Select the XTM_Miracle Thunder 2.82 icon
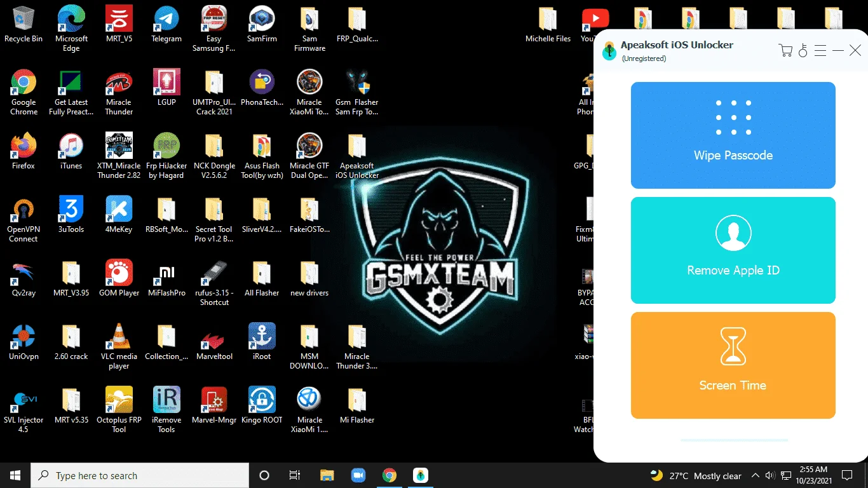Screen dimensions: 868x488 tap(119, 156)
